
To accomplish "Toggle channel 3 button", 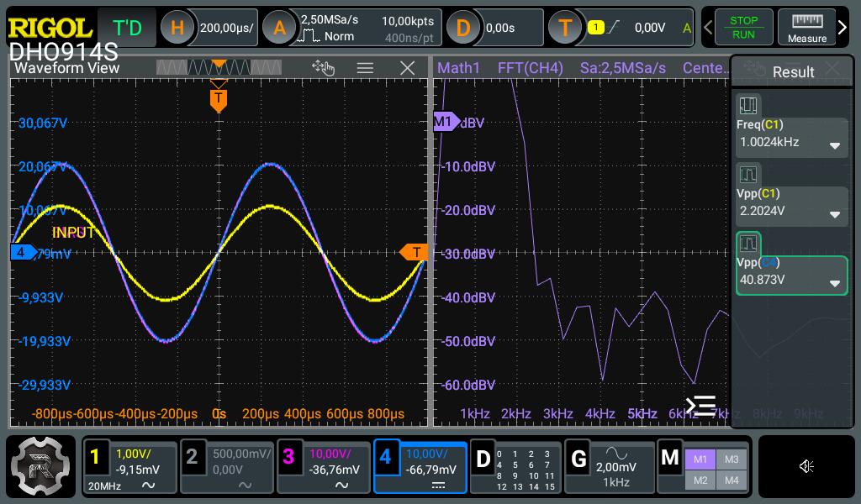I will tap(288, 456).
